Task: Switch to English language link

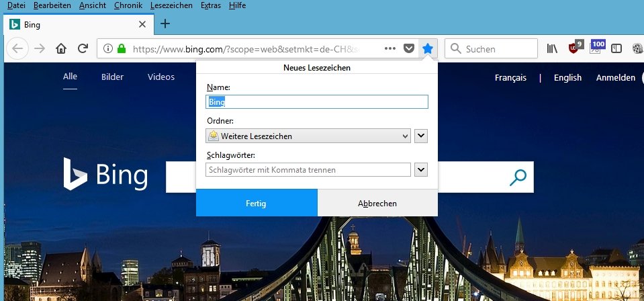Action: click(567, 77)
